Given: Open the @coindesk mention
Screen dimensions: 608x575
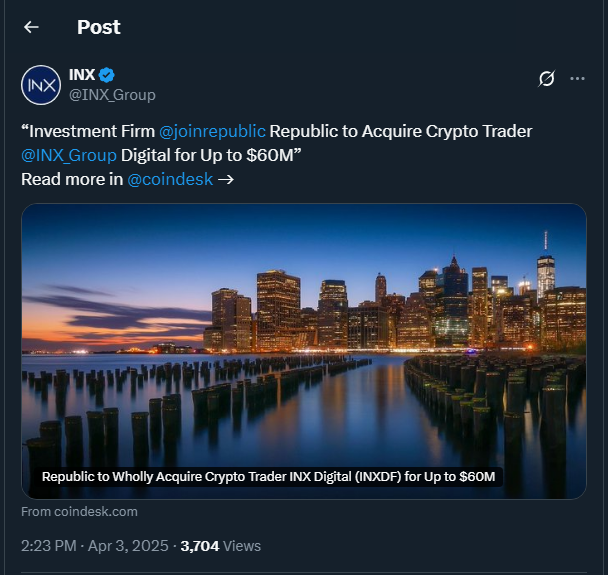Looking at the screenshot, I should pos(170,179).
